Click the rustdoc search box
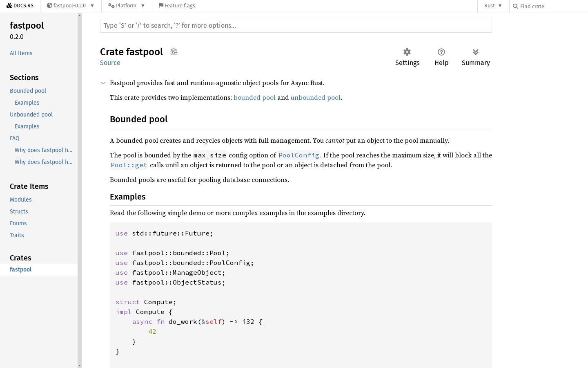The image size is (588, 368). (x=296, y=25)
